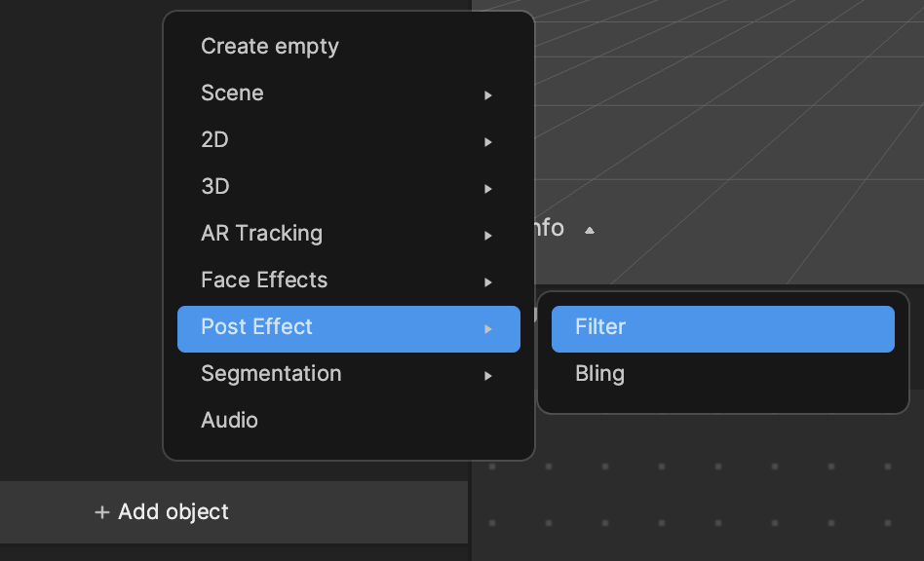Image resolution: width=924 pixels, height=561 pixels.
Task: Open the Scene submenu entry
Action: point(348,93)
